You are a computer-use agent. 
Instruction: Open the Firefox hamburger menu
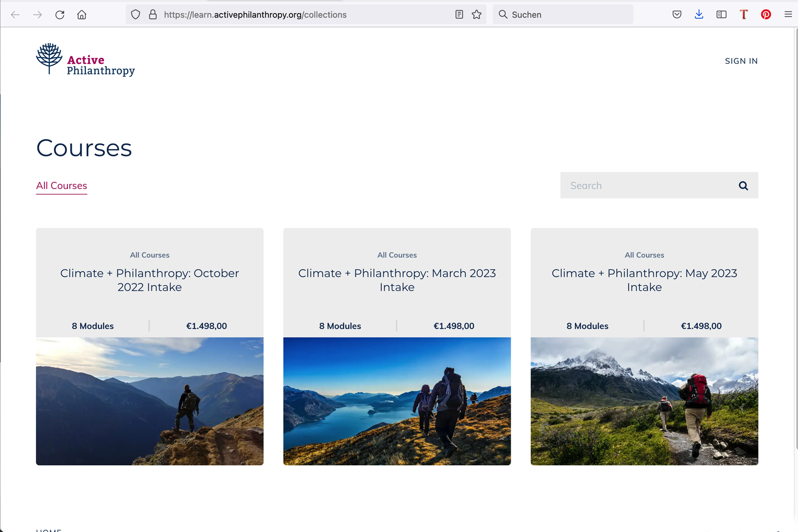[x=788, y=14]
